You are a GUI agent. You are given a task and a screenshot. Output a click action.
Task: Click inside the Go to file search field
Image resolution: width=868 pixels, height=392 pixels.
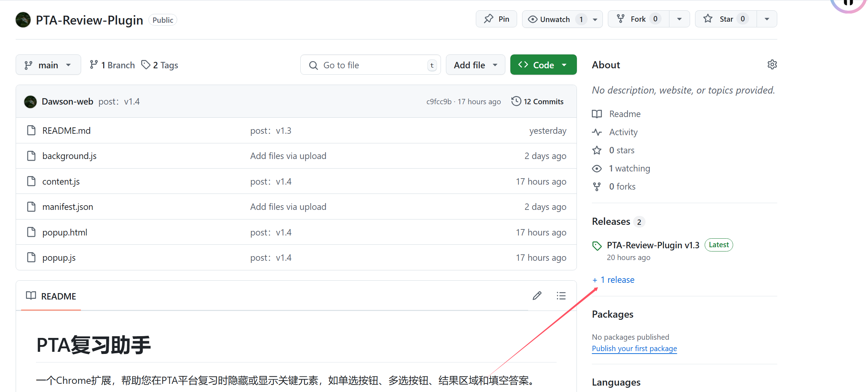pyautogui.click(x=370, y=65)
